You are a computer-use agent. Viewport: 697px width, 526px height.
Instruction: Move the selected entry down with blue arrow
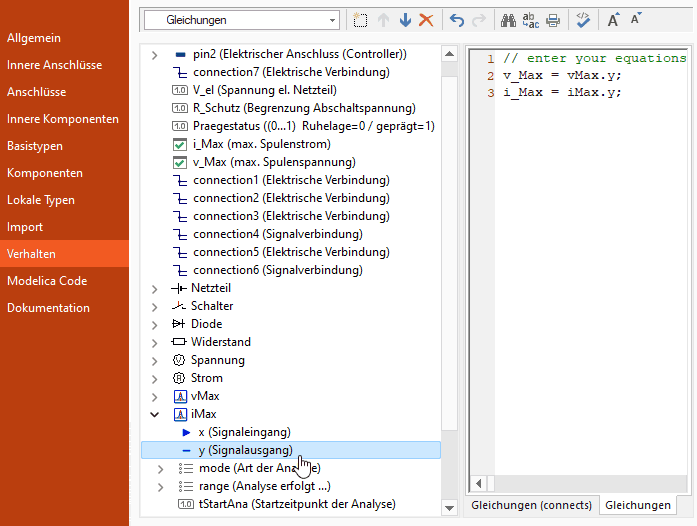(405, 20)
